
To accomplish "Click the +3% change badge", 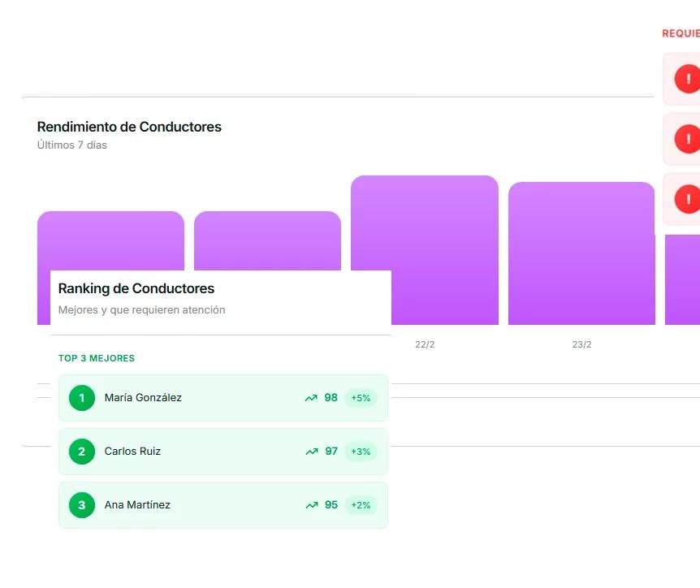I will click(x=361, y=452).
